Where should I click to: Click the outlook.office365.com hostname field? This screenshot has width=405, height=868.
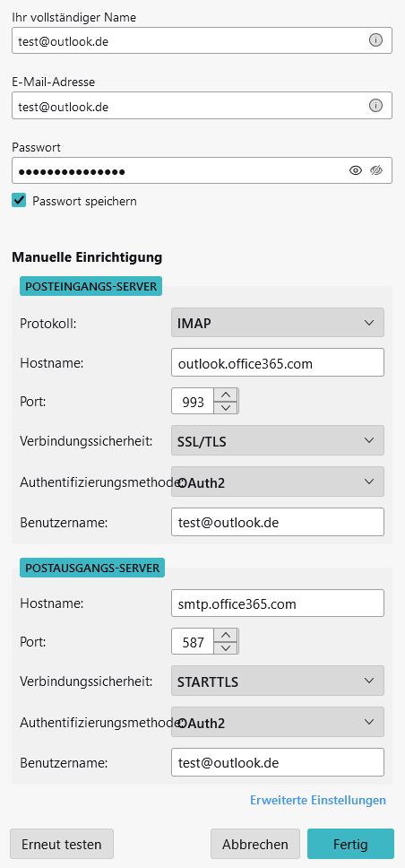point(278,362)
